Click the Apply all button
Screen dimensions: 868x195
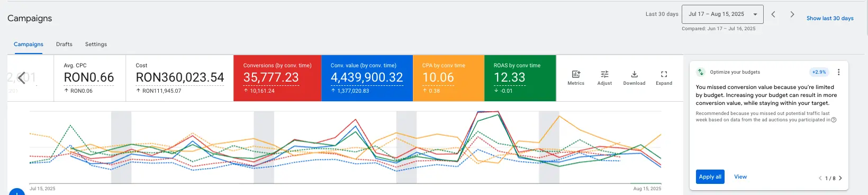(x=710, y=177)
